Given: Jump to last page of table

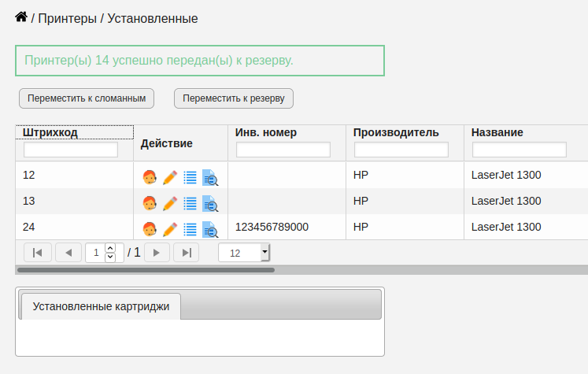Looking at the screenshot, I should 187,253.
